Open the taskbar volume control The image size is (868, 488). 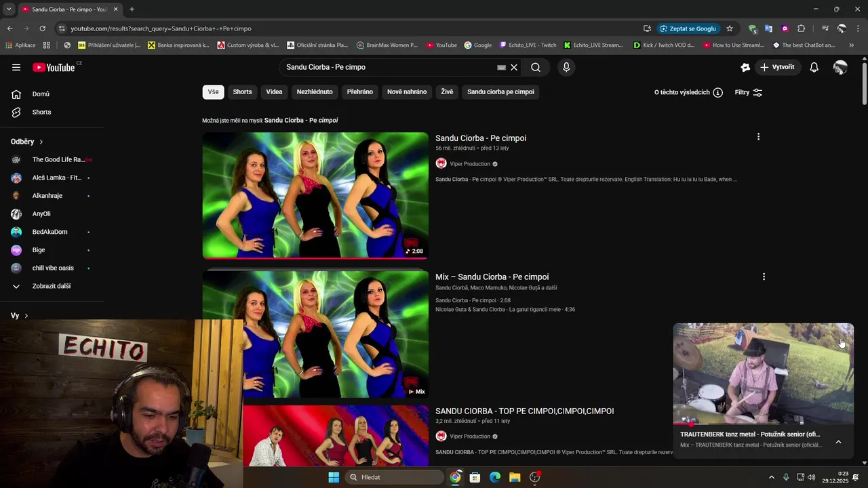[x=811, y=477]
